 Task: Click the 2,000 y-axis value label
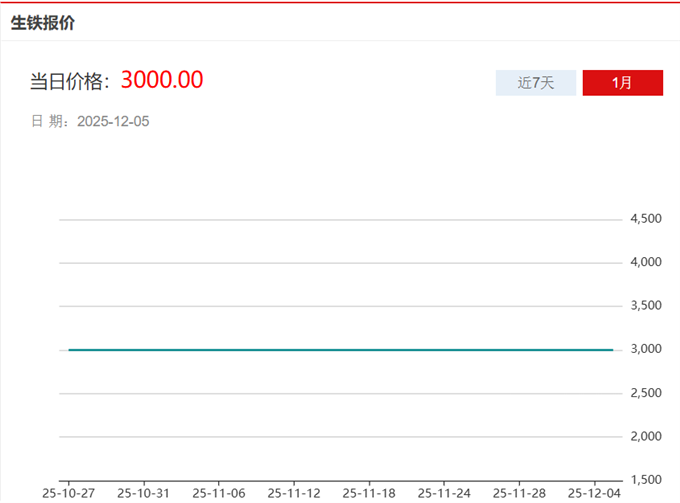click(x=646, y=437)
